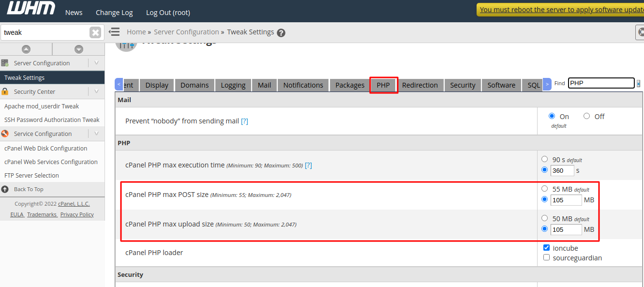The height and width of the screenshot is (287, 644).
Task: Collapse the Server Configuration section chevron
Action: 96,63
